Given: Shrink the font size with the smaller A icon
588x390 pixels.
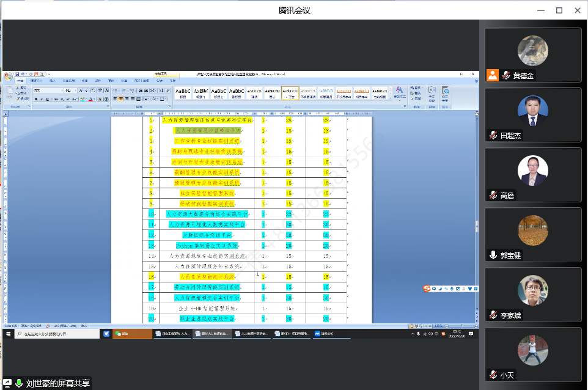Looking at the screenshot, I should pyautogui.click(x=87, y=90).
